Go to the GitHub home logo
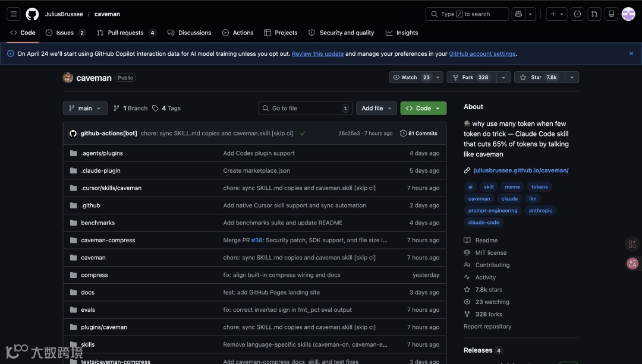 coord(32,14)
